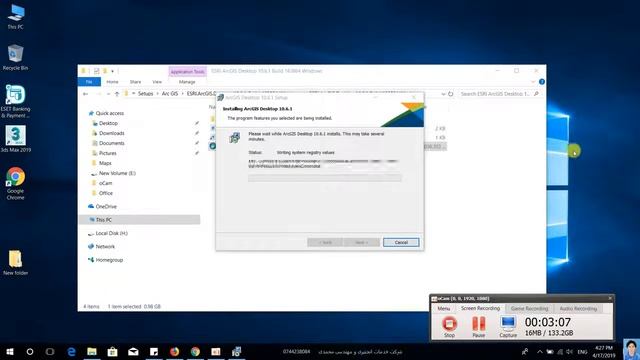Select Quick access in navigation pane
Screen dimensions: 640x360
[x=109, y=113]
